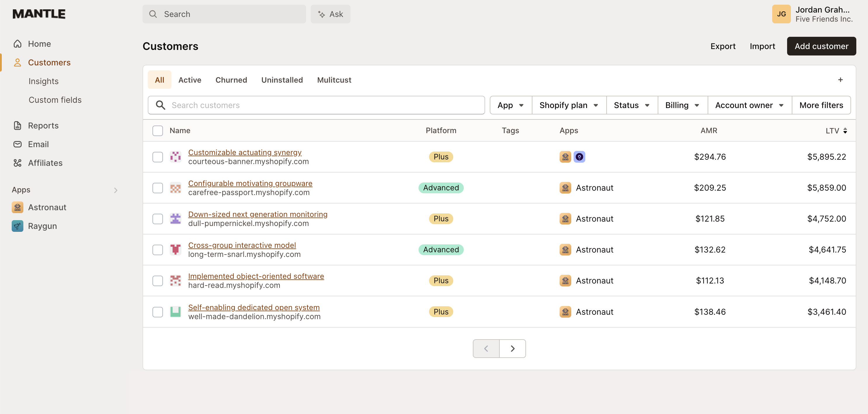Click the JG user avatar
868x414 pixels.
pos(781,14)
